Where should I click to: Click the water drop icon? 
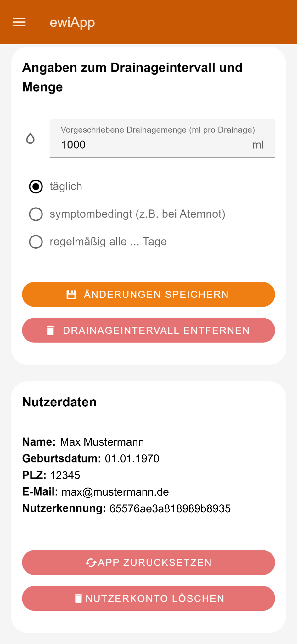(x=30, y=138)
